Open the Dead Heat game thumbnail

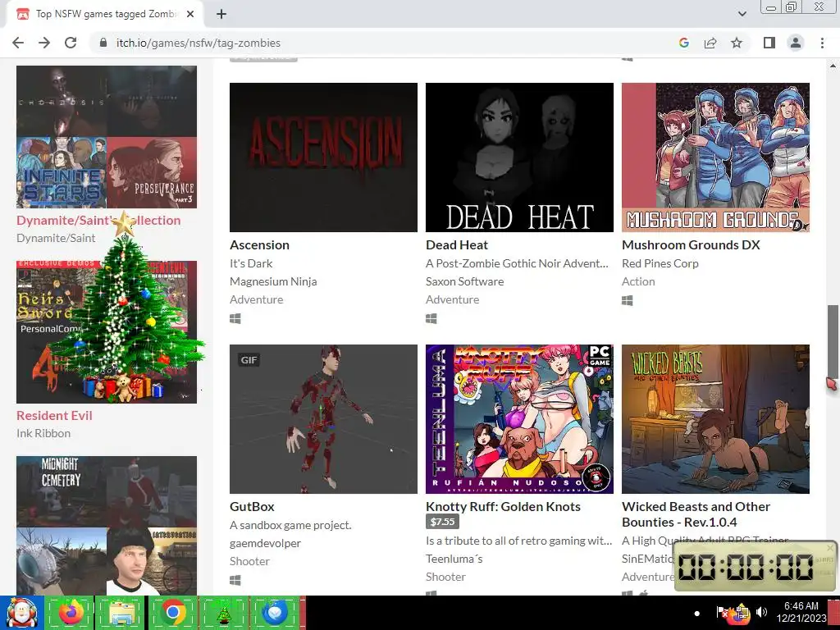[519, 157]
